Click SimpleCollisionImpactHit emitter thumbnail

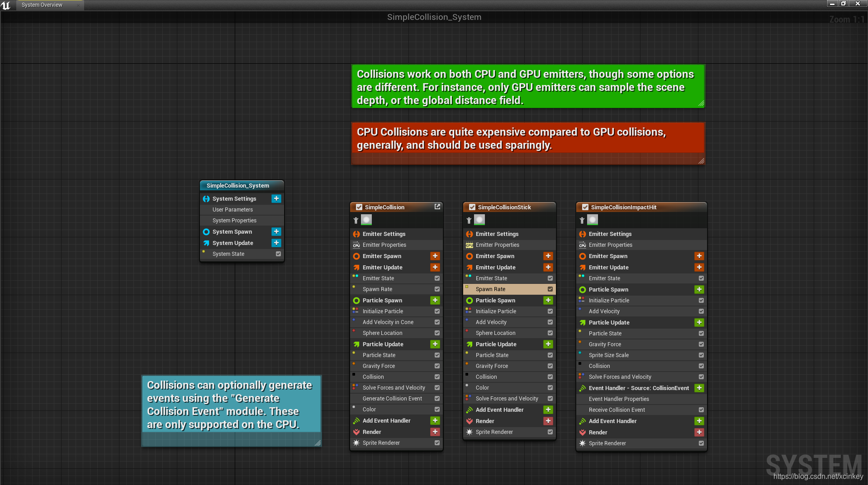[593, 220]
